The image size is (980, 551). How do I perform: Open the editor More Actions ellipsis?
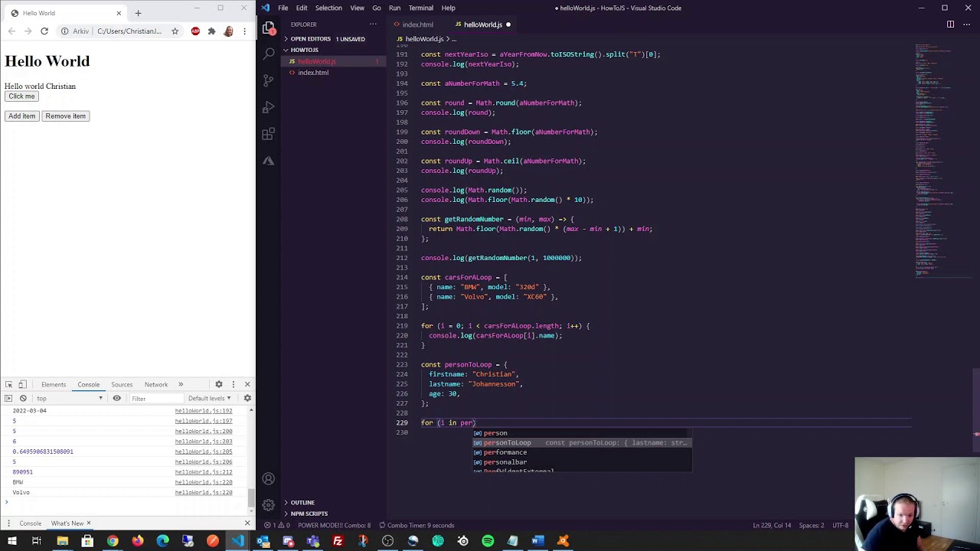966,24
